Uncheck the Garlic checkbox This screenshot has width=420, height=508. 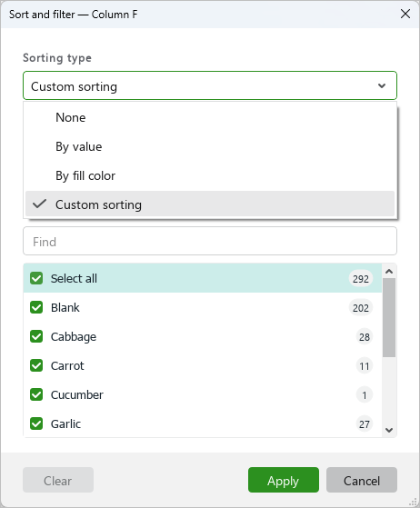pos(36,423)
